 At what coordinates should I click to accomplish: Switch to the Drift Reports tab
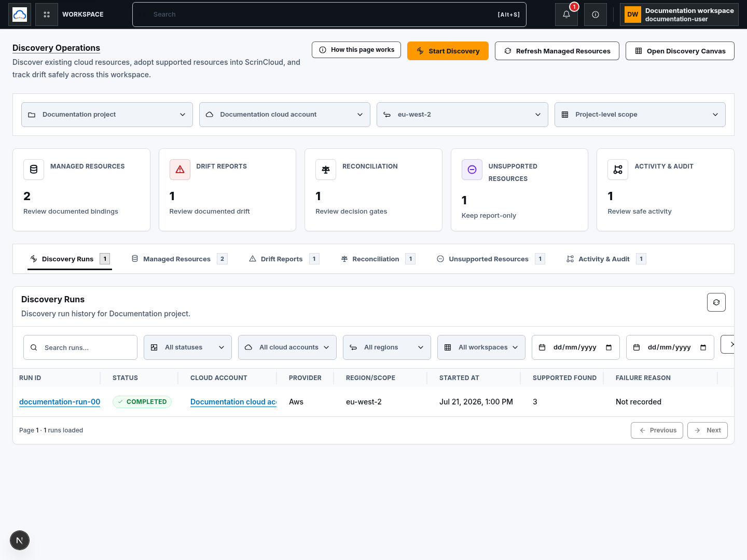point(284,259)
